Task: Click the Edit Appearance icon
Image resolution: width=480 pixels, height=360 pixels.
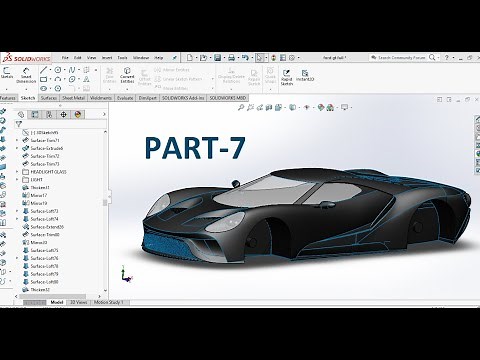Action: 321,107
